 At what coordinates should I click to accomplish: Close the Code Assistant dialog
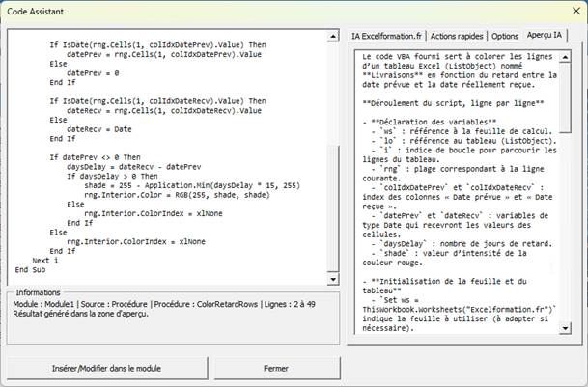click(x=576, y=12)
